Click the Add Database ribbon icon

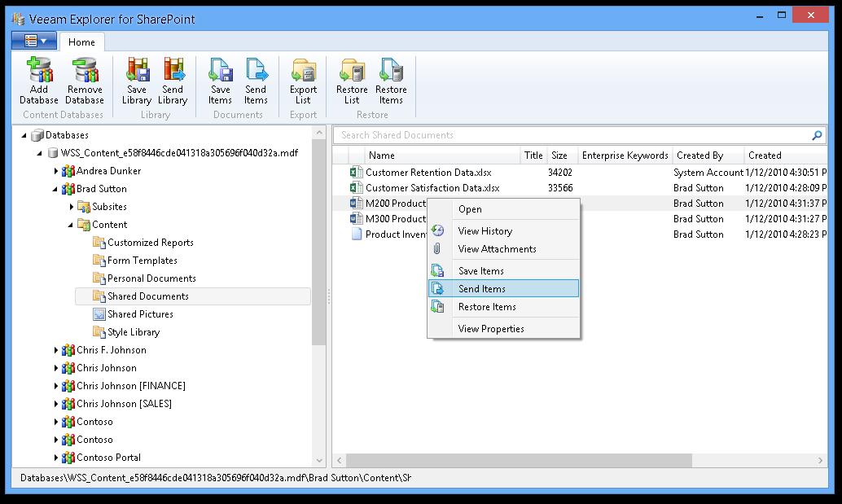pyautogui.click(x=39, y=70)
